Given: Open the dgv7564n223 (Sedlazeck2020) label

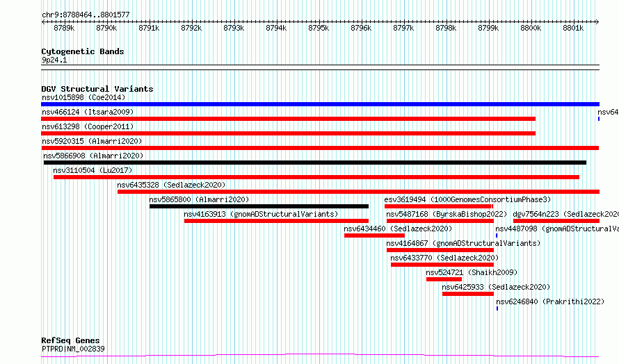Looking at the screenshot, I should (x=565, y=214).
